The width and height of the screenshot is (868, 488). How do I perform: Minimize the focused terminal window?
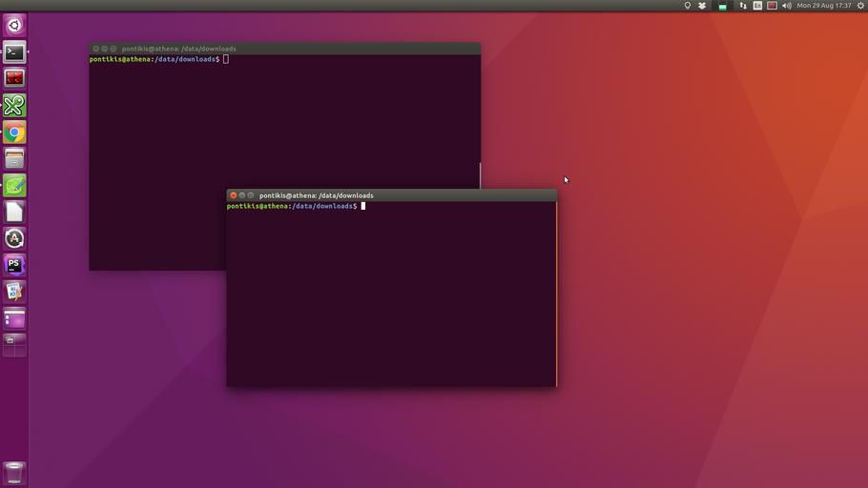[x=242, y=195]
